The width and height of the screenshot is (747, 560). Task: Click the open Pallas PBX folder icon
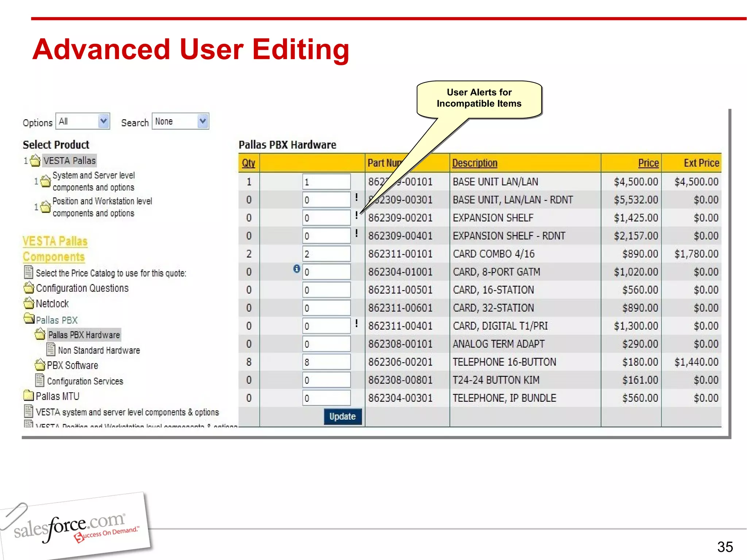coord(29,319)
